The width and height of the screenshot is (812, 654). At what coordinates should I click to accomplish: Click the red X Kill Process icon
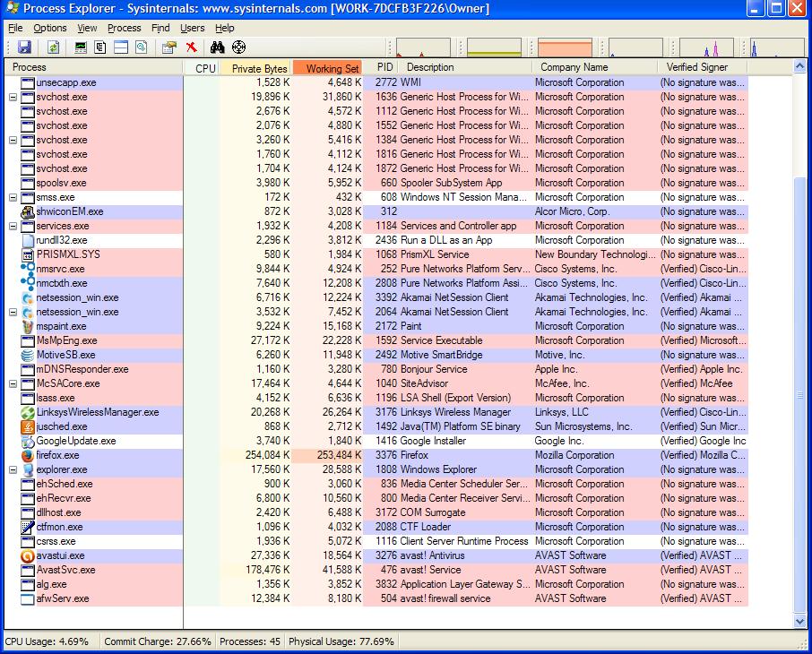tap(192, 47)
